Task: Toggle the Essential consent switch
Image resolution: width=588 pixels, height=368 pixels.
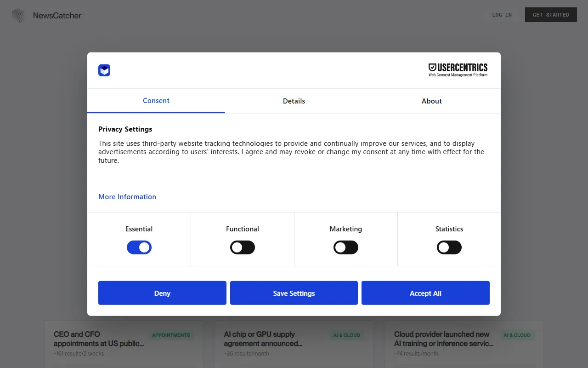Action: pos(139,247)
